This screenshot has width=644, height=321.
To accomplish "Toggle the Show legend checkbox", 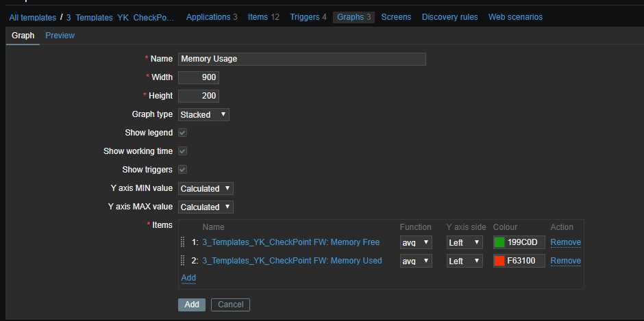I will pos(183,133).
